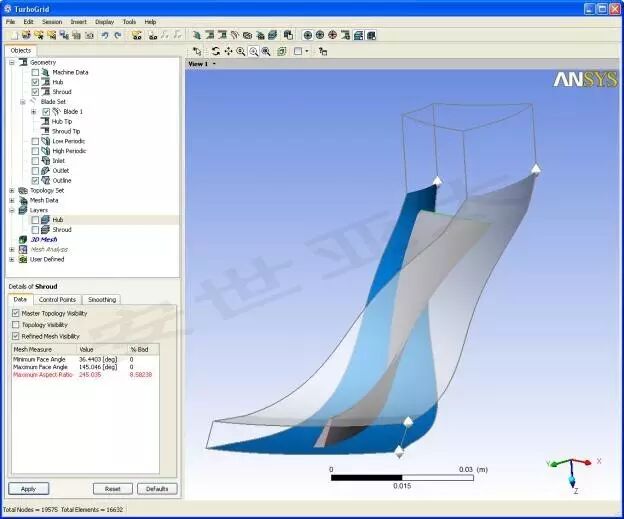Click the select-mode arrow tool icon
The image size is (624, 519).
pos(197,51)
